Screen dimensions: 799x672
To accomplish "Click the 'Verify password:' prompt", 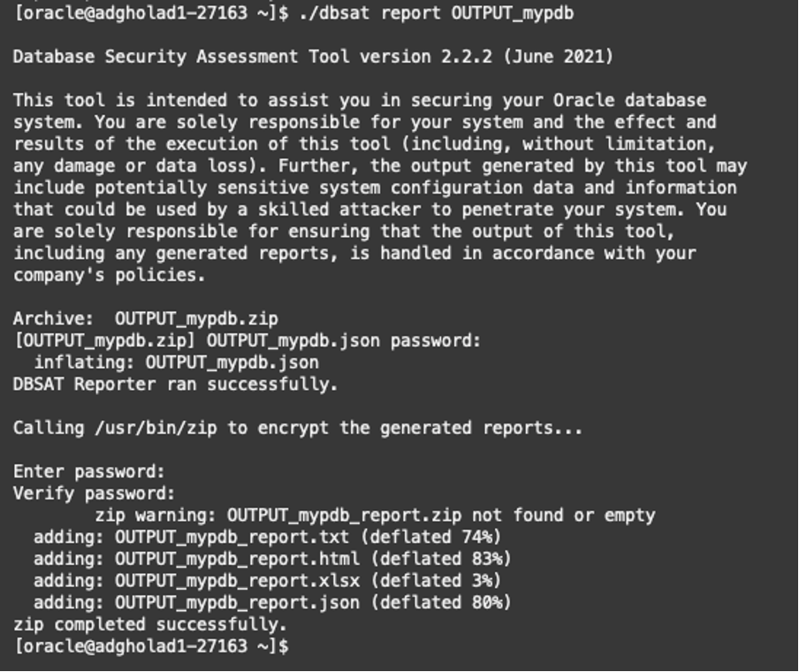I will [x=95, y=493].
